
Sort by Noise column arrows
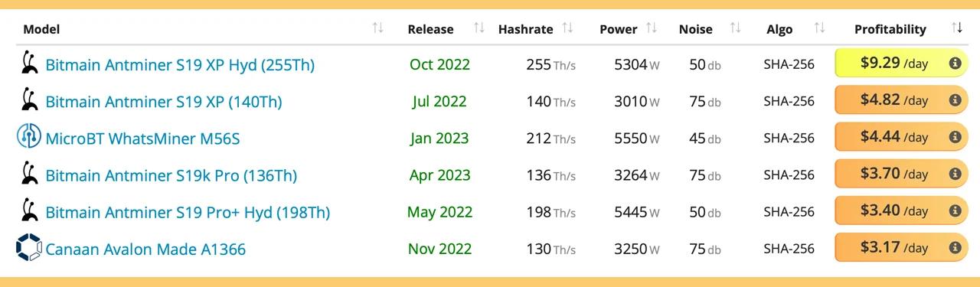coord(735,28)
